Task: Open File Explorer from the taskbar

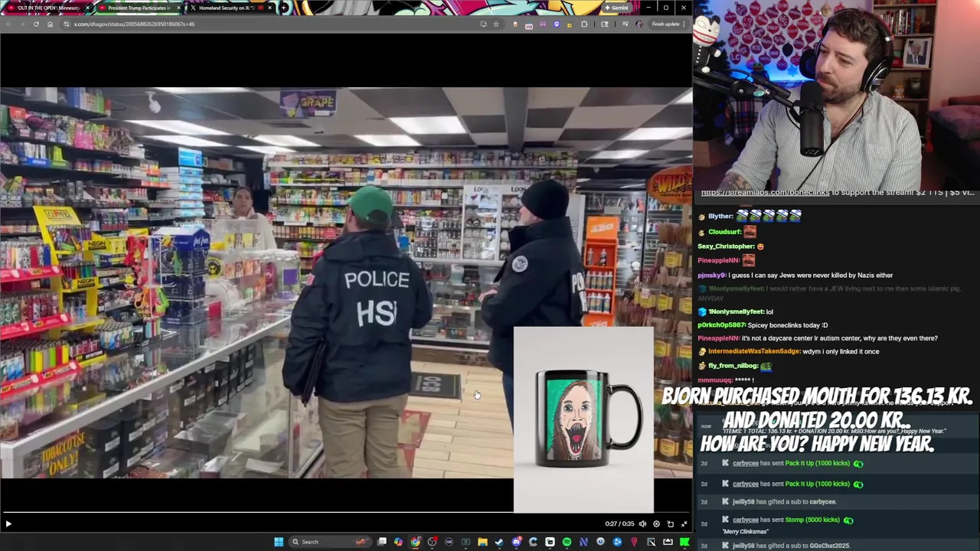Action: pyautogui.click(x=482, y=542)
